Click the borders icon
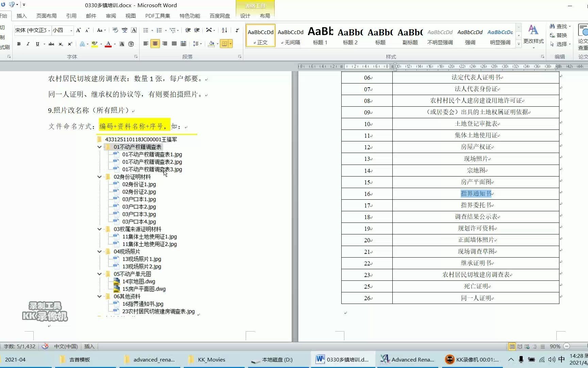This screenshot has width=588, height=368. click(224, 44)
